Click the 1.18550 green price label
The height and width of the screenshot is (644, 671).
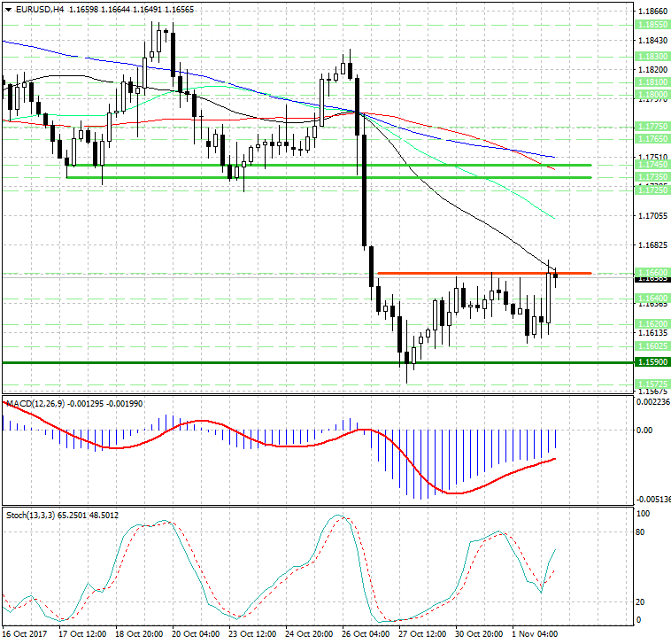click(651, 25)
